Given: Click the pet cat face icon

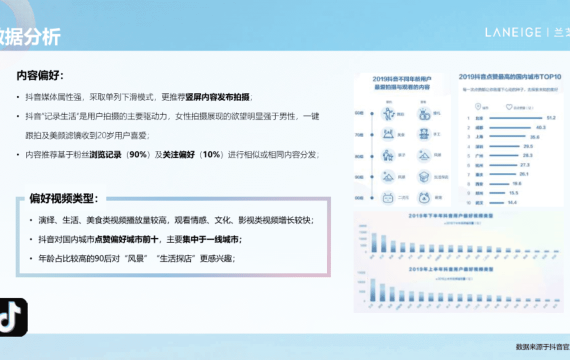Looking at the screenshot, I should pos(424,198).
